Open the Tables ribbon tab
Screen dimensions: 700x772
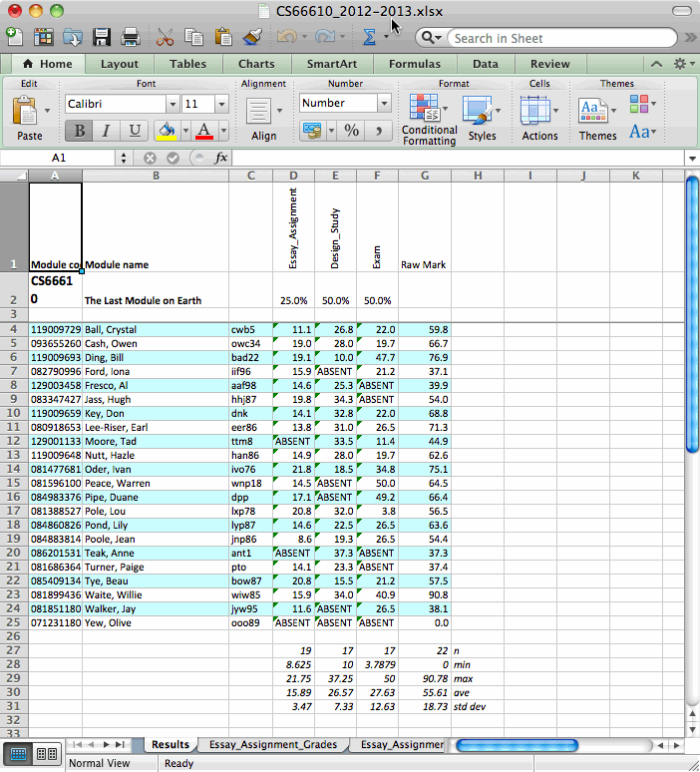(187, 64)
